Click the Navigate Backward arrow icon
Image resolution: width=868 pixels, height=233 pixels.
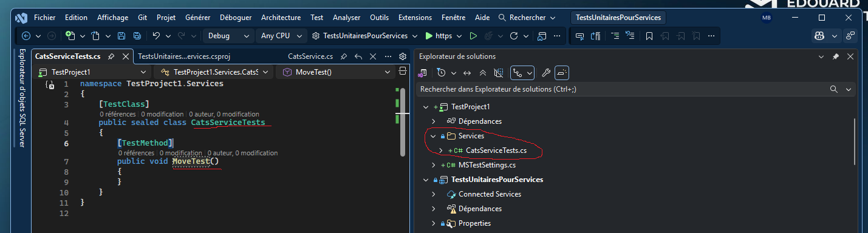pos(26,36)
